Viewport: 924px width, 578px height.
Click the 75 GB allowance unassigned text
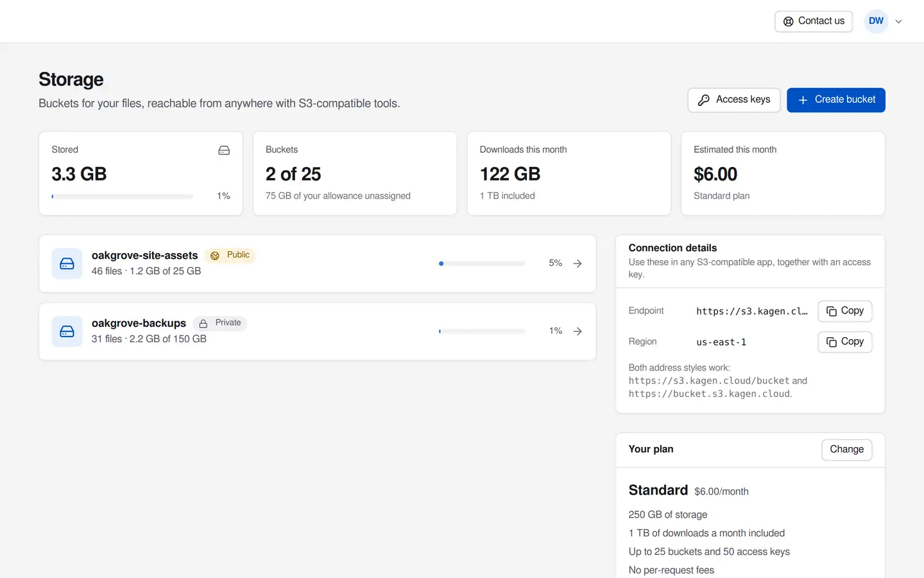pos(338,196)
